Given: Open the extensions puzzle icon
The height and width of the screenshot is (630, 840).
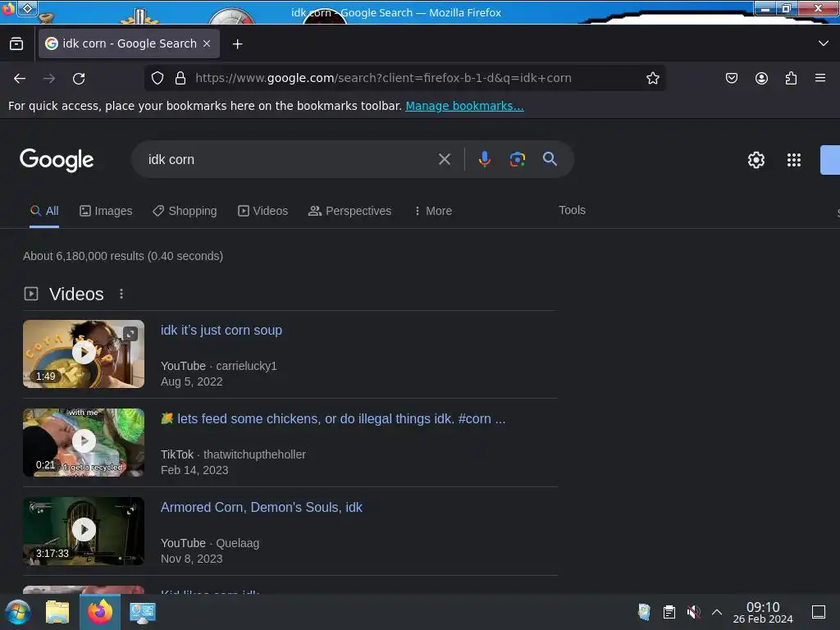Looking at the screenshot, I should 791,78.
